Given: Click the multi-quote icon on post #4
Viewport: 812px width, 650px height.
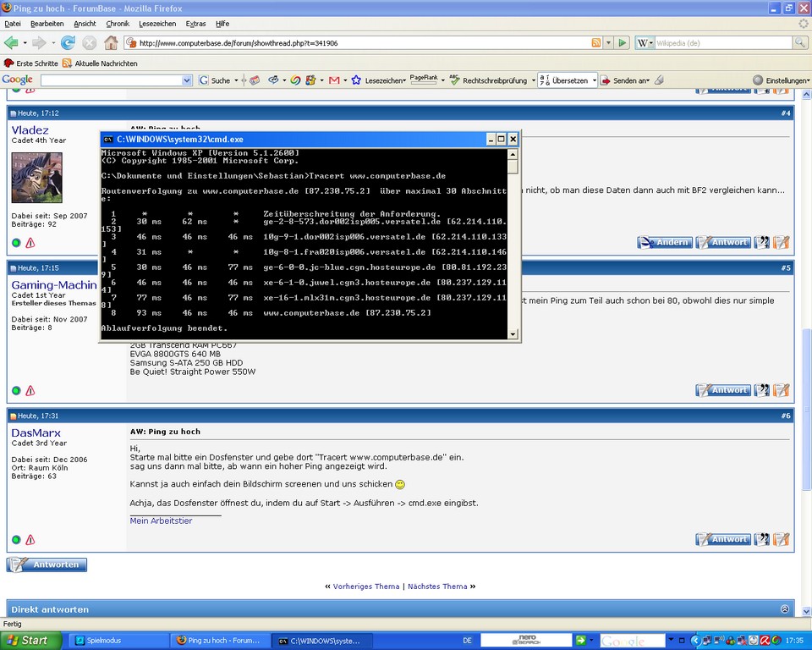Looking at the screenshot, I should pos(762,242).
